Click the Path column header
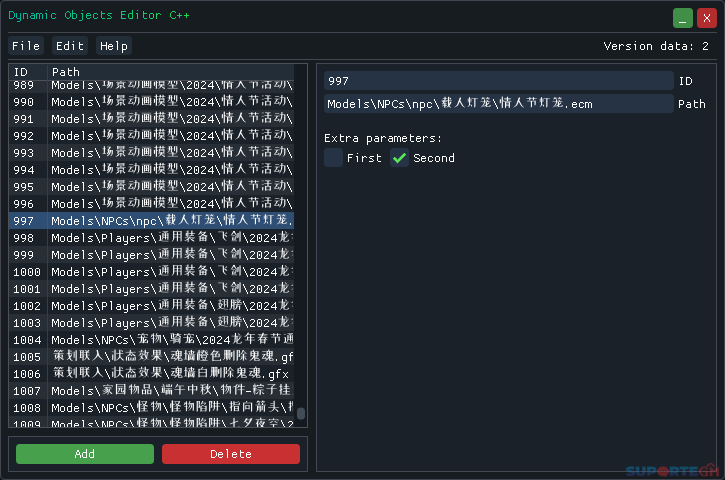This screenshot has width=725, height=480. (x=171, y=72)
